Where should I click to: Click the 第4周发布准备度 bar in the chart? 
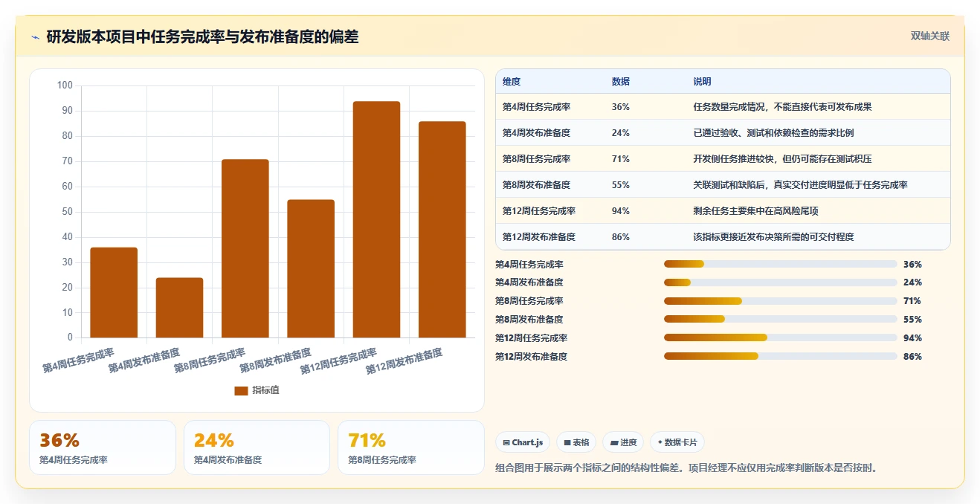point(179,308)
